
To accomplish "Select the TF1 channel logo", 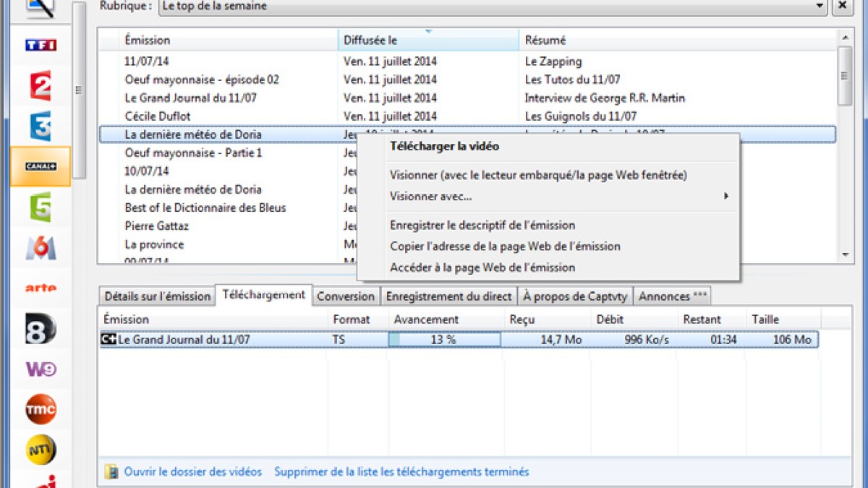I will pyautogui.click(x=41, y=45).
